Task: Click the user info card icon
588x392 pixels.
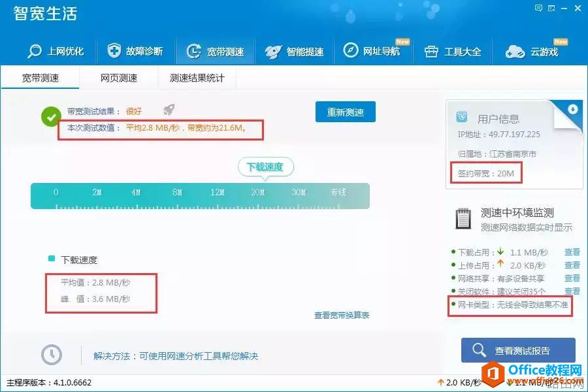Action: coord(462,117)
